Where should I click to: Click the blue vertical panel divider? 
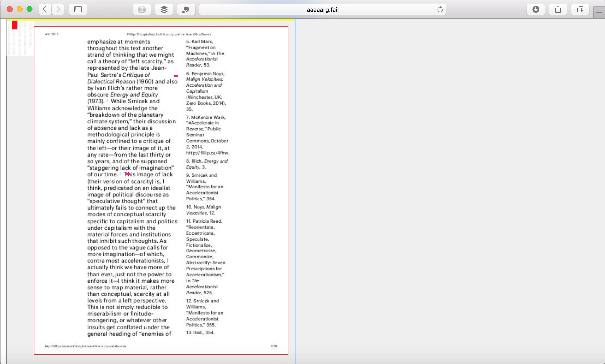pyautogui.click(x=295, y=191)
